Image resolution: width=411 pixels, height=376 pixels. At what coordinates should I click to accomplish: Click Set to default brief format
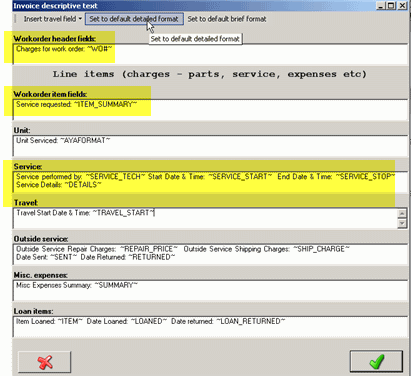pos(227,19)
